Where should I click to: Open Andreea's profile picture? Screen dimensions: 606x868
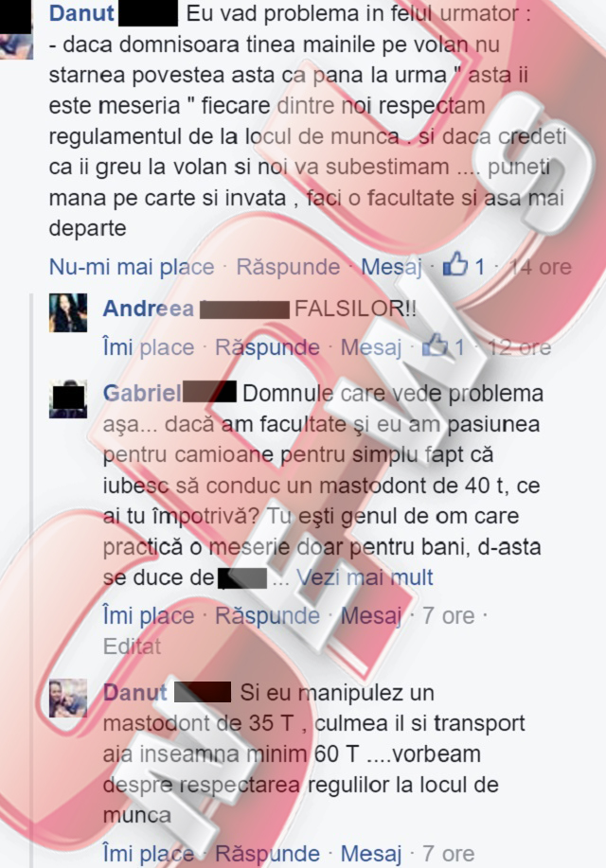(x=68, y=312)
